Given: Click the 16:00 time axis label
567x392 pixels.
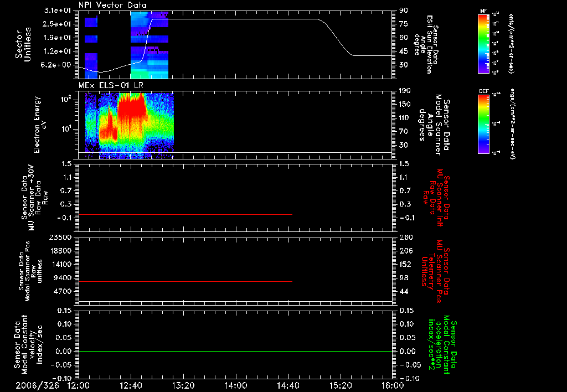Looking at the screenshot, I should coord(393,385).
